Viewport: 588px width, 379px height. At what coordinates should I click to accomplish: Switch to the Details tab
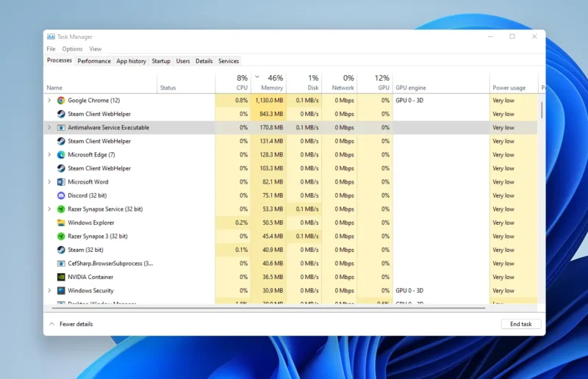(x=204, y=61)
